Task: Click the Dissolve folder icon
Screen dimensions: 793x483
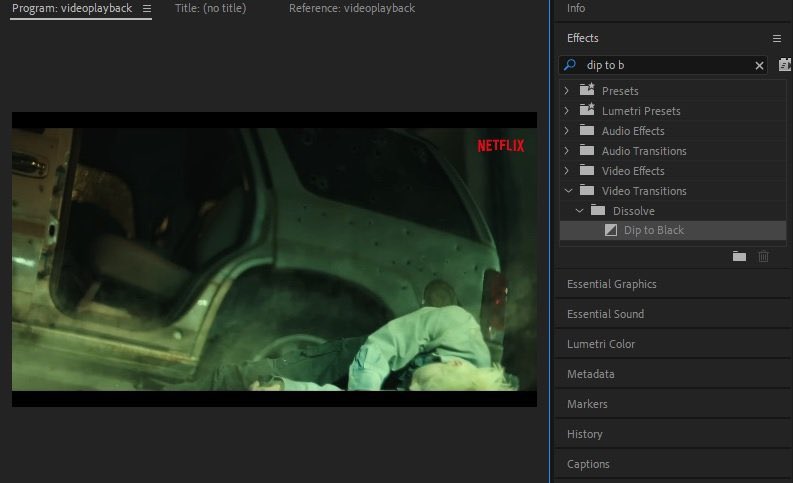Action: pyautogui.click(x=598, y=210)
